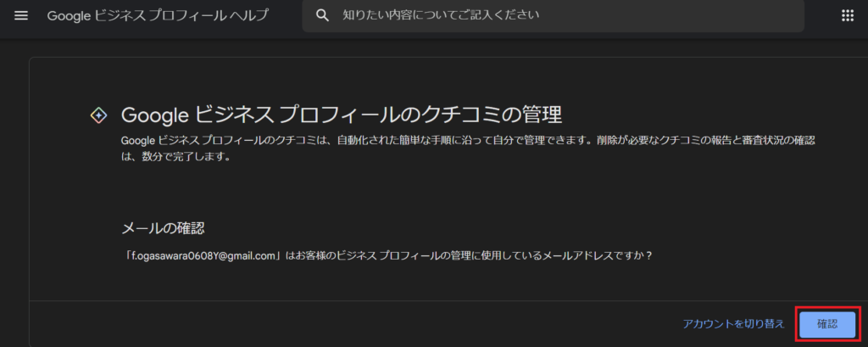Select the メールの確認 subheading

tap(164, 228)
